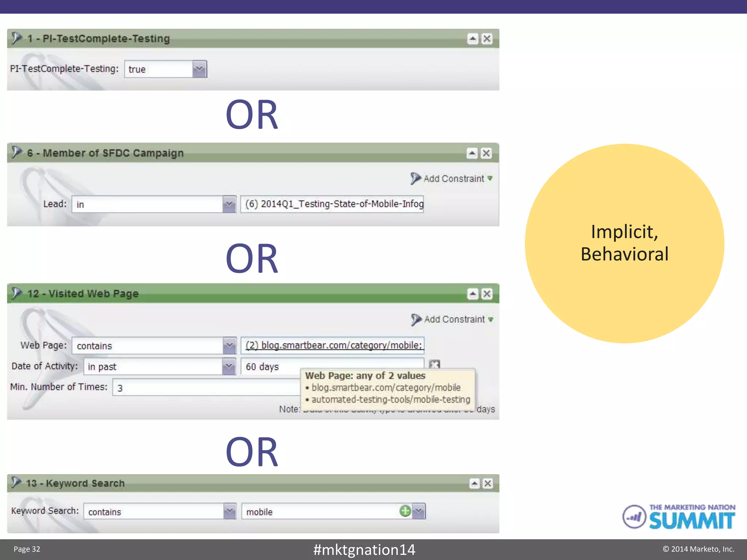The height and width of the screenshot is (560, 747).
Task: Click the '© 2014 Marketo, Inc.' text
Action: click(x=698, y=549)
